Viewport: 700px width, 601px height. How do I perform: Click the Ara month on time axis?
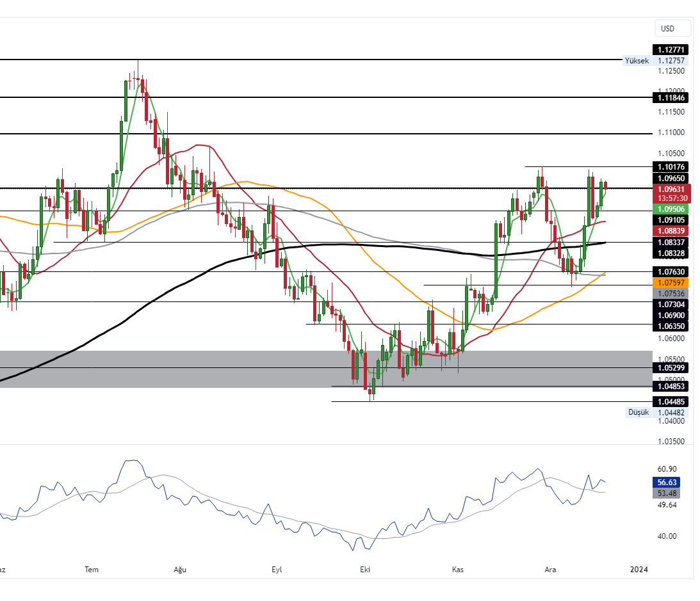(549, 569)
